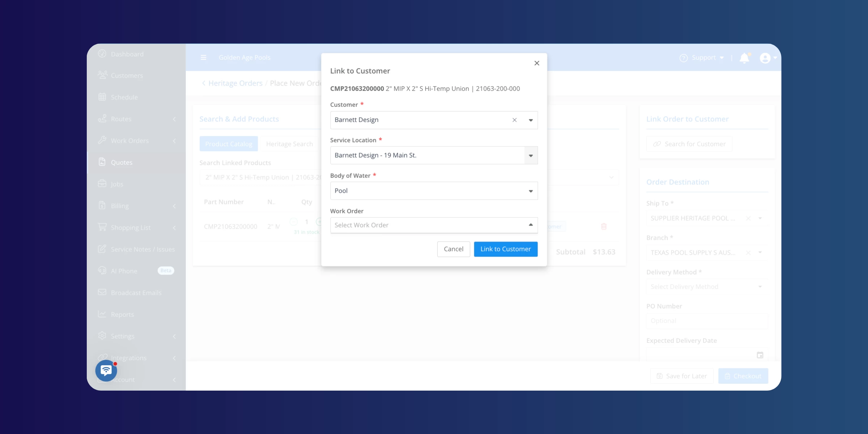Go back to Heritage Orders breadcrumb
The height and width of the screenshot is (434, 868).
[235, 83]
